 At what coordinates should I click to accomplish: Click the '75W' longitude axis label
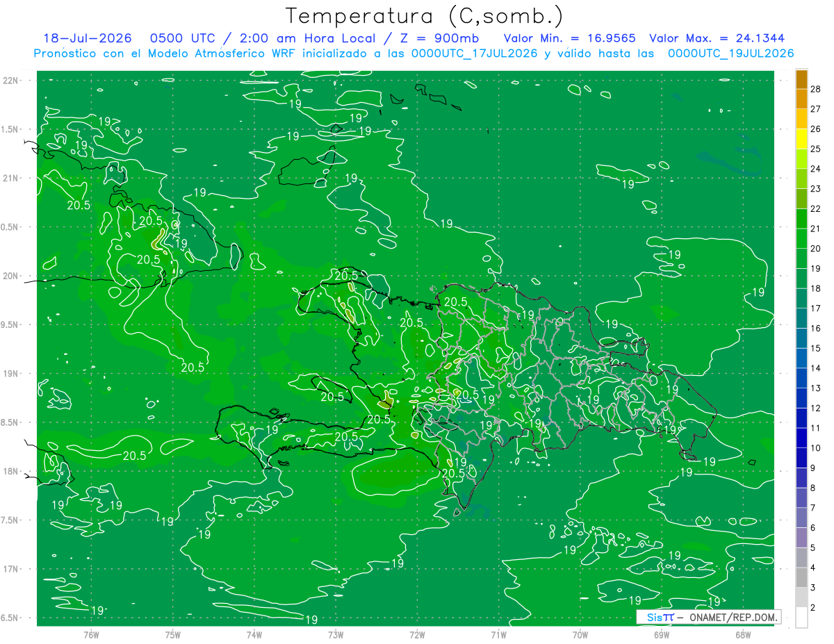[173, 635]
